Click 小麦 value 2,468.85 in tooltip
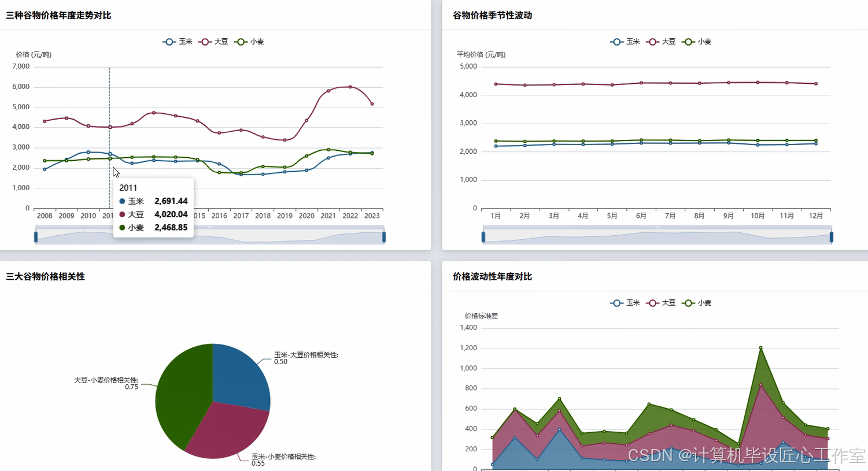 click(x=171, y=228)
